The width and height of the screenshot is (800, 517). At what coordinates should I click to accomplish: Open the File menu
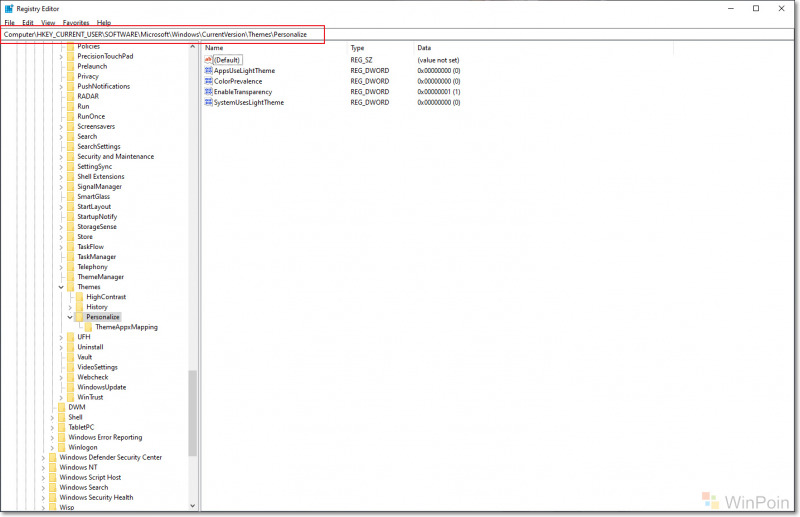10,22
